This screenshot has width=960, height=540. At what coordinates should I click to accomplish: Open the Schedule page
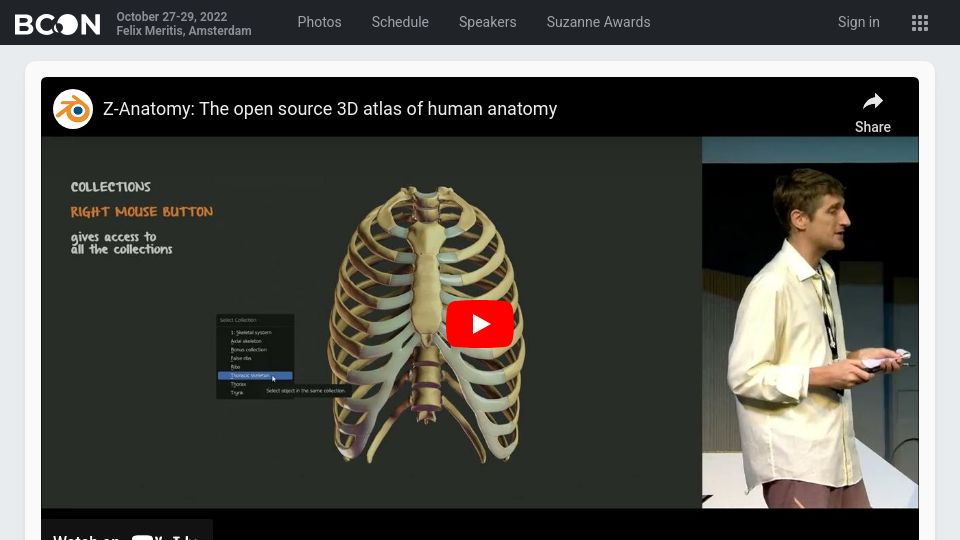tap(400, 22)
